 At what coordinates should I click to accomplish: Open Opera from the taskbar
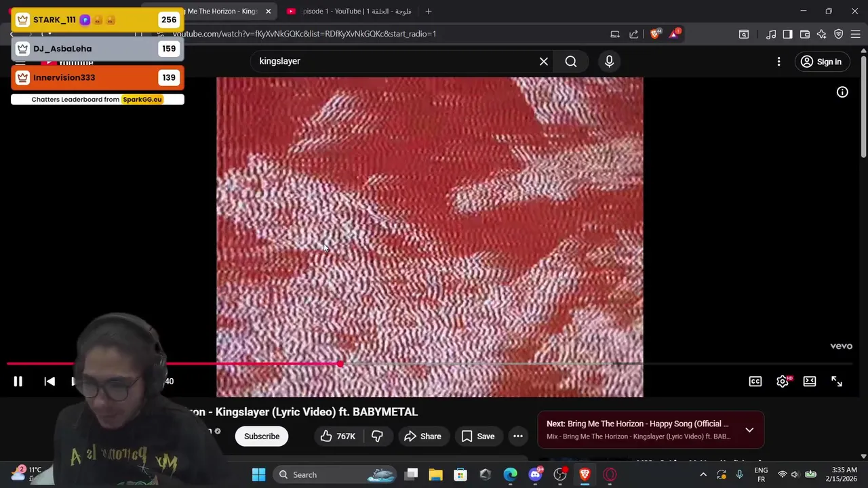click(610, 474)
